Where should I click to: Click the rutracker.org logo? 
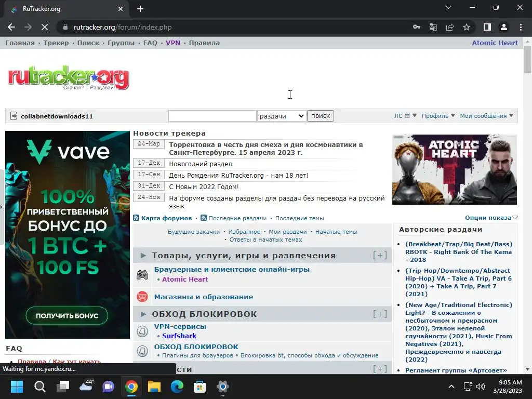69,78
